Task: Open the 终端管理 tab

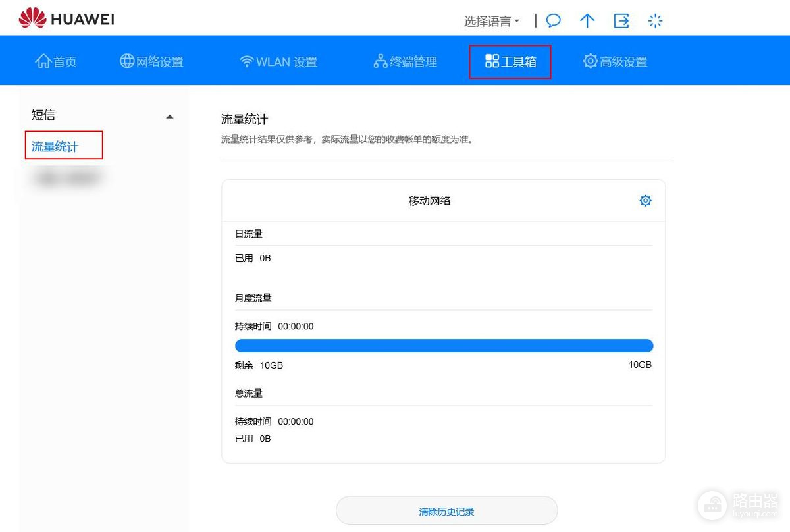Action: click(x=405, y=61)
